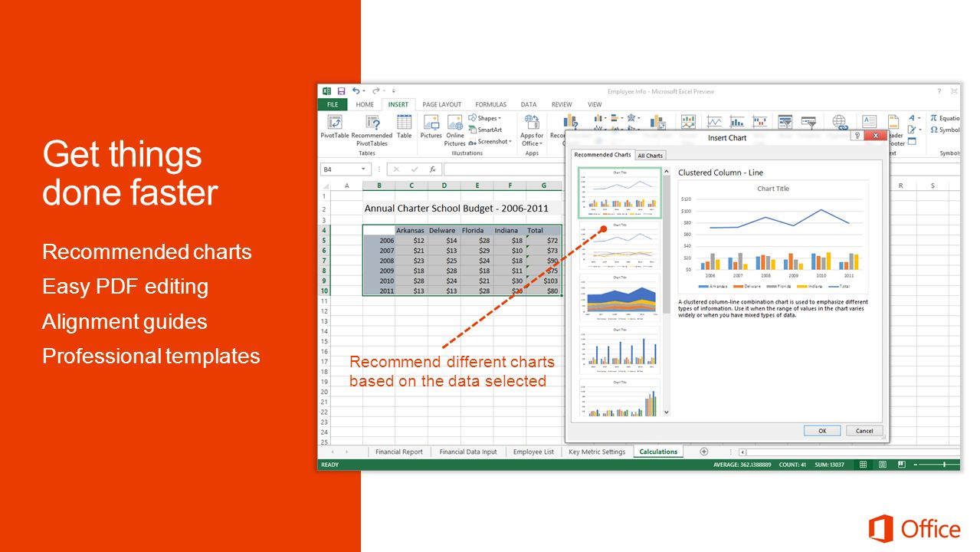Open the Undo history dropdown arrow
The height and width of the screenshot is (552, 980).
click(x=364, y=90)
